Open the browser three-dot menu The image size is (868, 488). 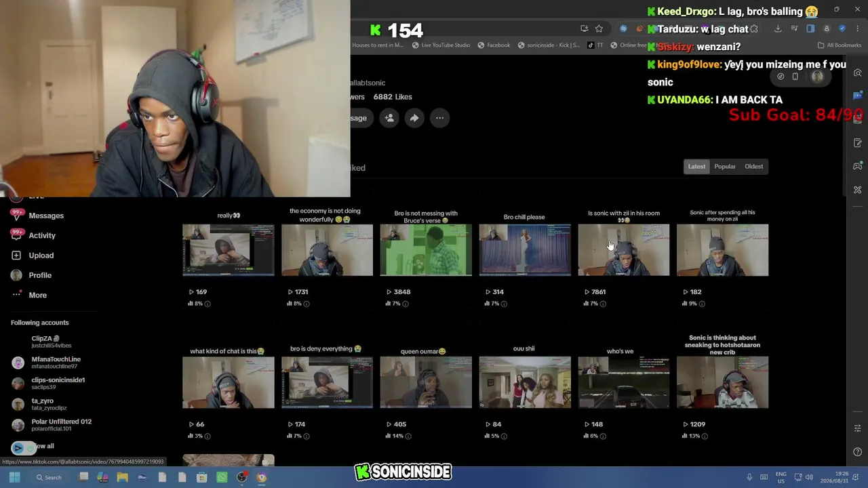pos(857,28)
